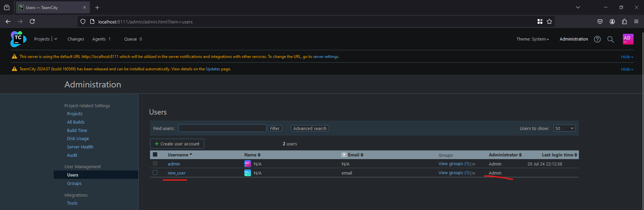Open Server Health in the sidebar
Image resolution: width=644 pixels, height=210 pixels.
coord(80,147)
